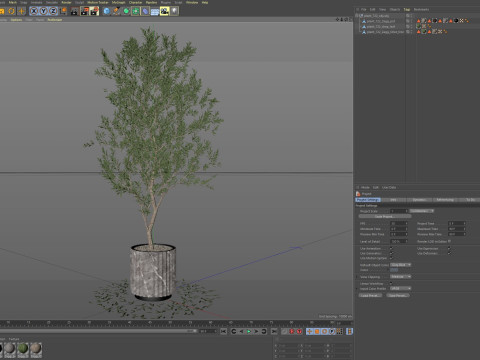Click the Save Preset button
480x360 pixels.
pos(398,295)
